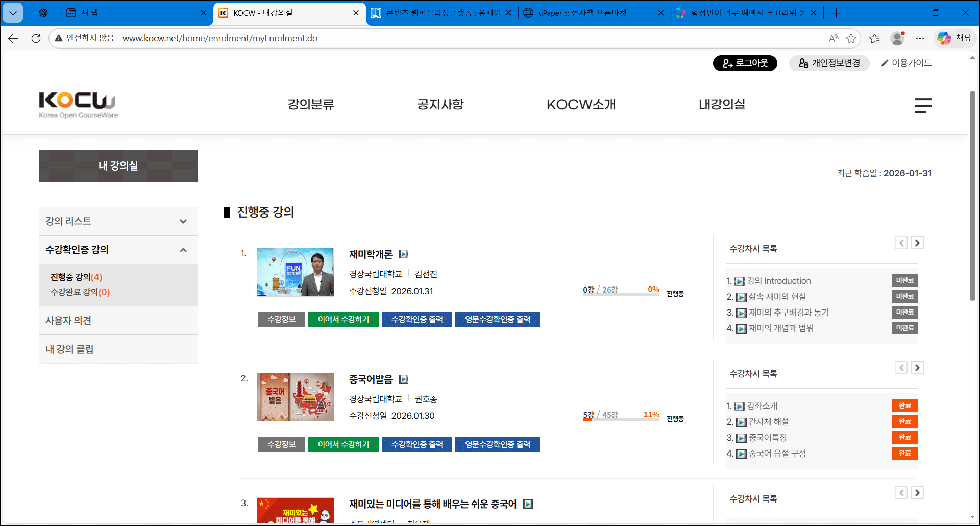Open the favorites list icon

[875, 38]
